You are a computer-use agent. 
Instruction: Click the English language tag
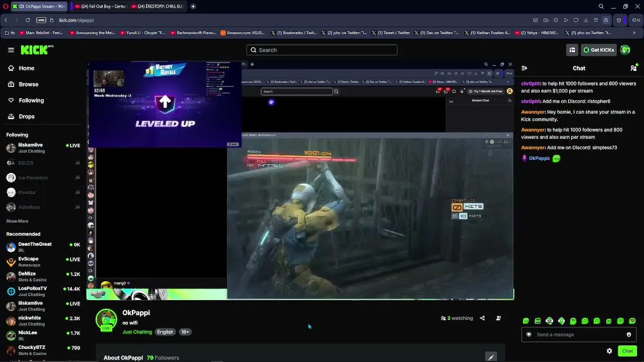point(165,332)
